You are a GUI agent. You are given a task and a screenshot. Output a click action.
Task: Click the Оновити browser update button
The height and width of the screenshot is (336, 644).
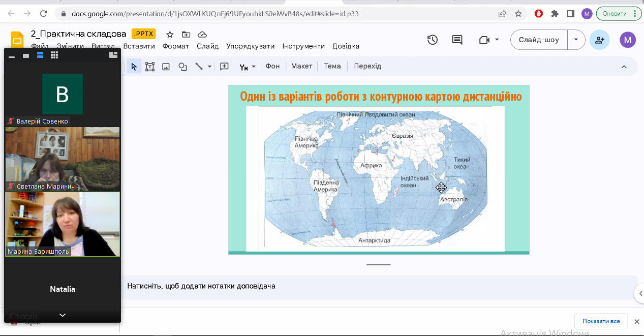click(x=619, y=14)
